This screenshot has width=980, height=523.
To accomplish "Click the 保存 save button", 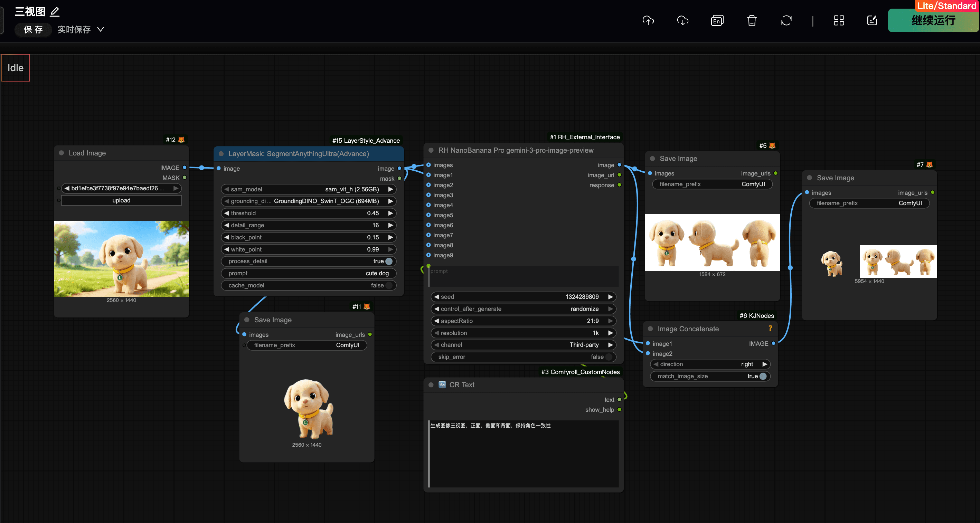I will (x=33, y=29).
